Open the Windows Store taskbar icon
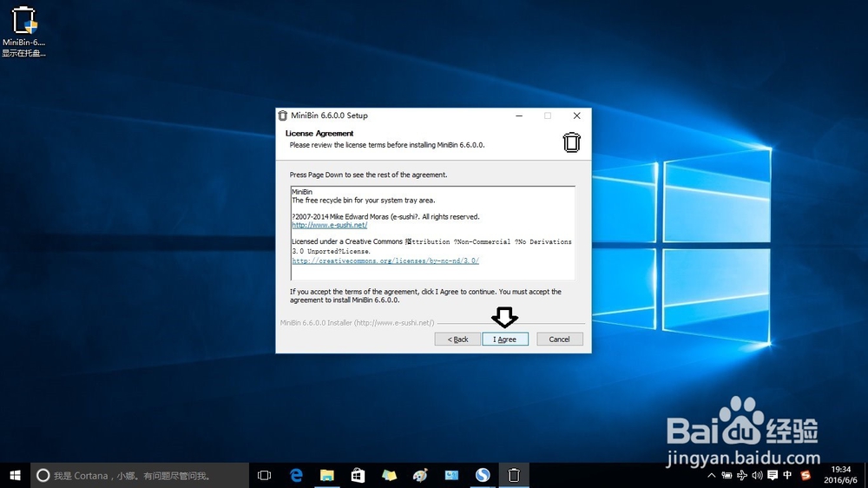The height and width of the screenshot is (488, 868). [x=358, y=475]
